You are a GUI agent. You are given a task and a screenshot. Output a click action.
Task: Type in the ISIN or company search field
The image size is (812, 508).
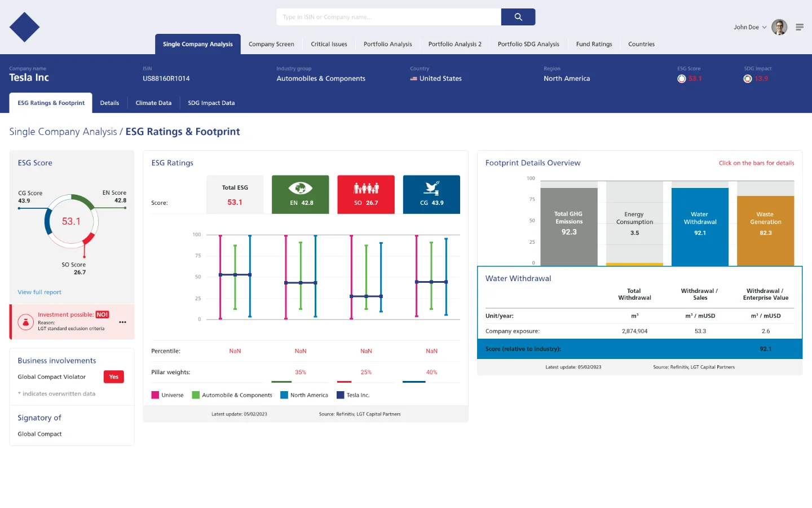389,17
